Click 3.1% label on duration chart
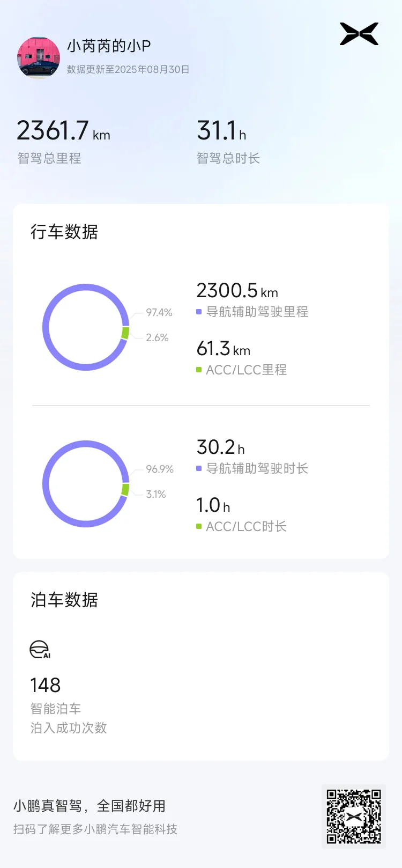The height and width of the screenshot is (868, 402). click(x=156, y=494)
